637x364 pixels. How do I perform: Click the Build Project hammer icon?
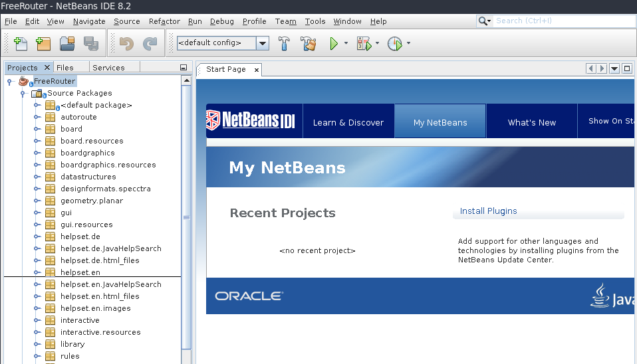tap(284, 43)
